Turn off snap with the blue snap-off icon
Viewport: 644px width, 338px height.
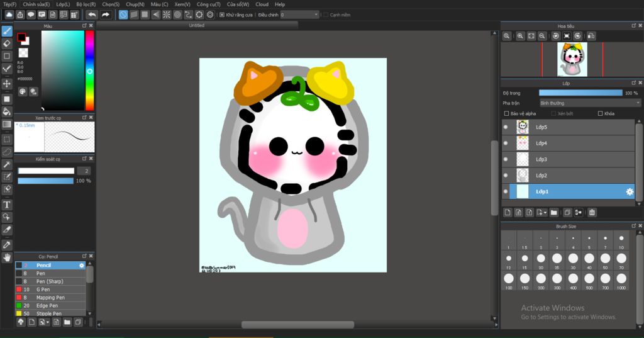[123, 15]
